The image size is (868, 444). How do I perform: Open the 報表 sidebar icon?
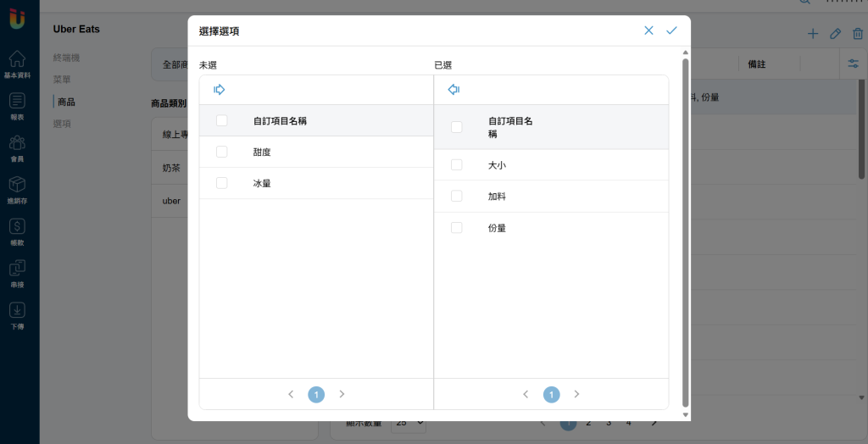click(x=17, y=106)
